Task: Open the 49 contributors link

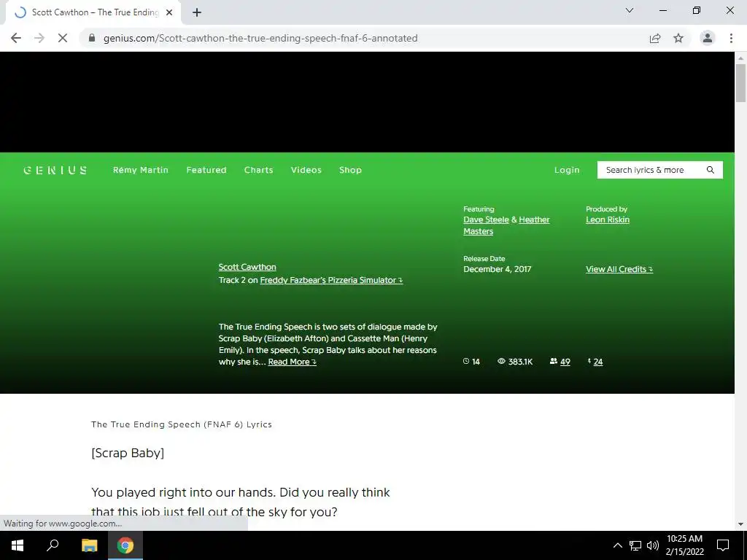Action: tap(565, 362)
